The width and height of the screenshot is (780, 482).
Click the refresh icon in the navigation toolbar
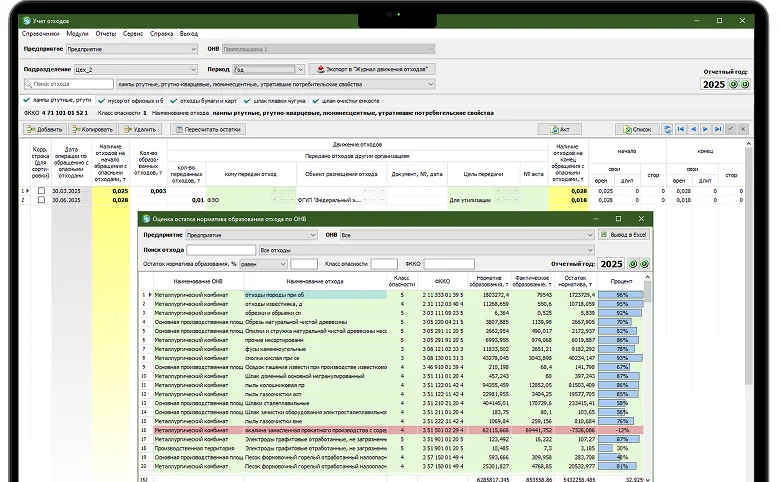click(666, 129)
